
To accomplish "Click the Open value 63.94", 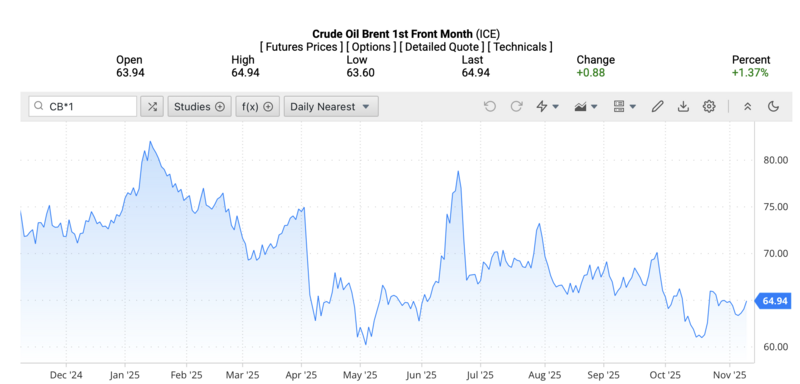I will coord(130,72).
